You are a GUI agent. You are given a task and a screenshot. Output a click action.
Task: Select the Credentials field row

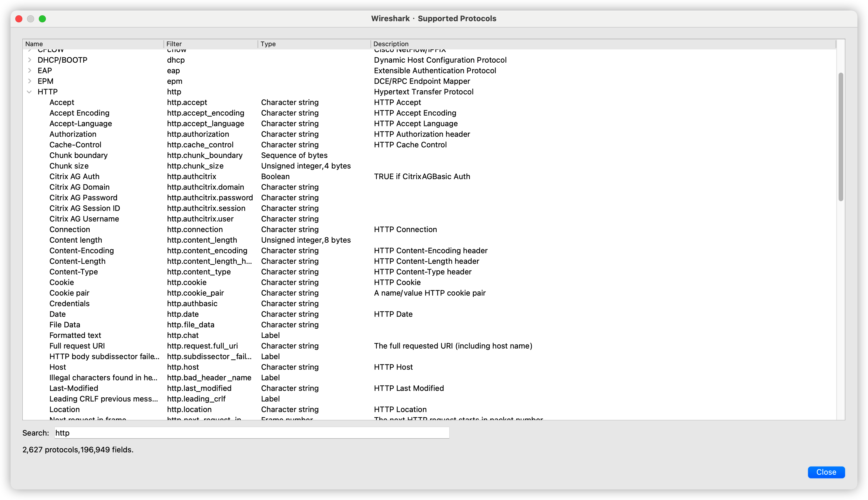[x=429, y=304]
